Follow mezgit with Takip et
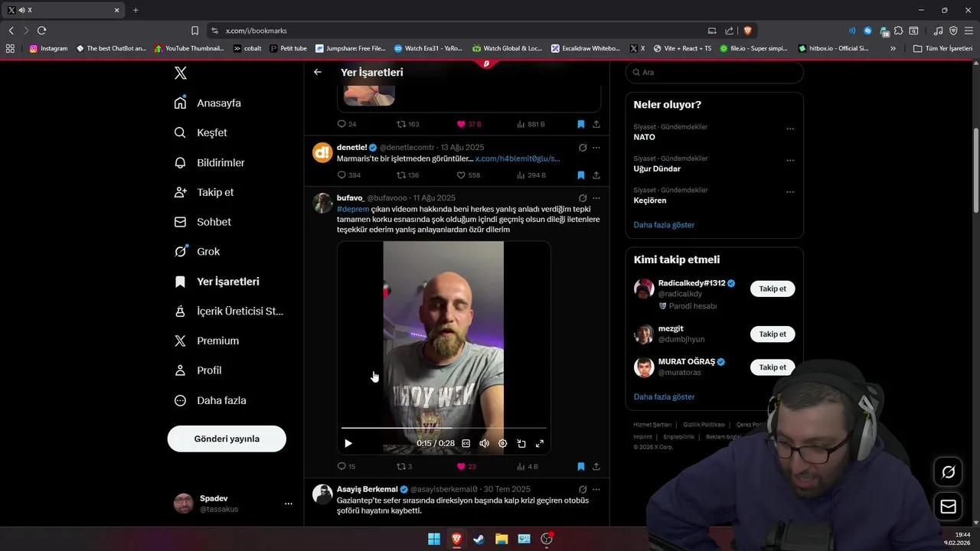980x551 pixels. 773,334
